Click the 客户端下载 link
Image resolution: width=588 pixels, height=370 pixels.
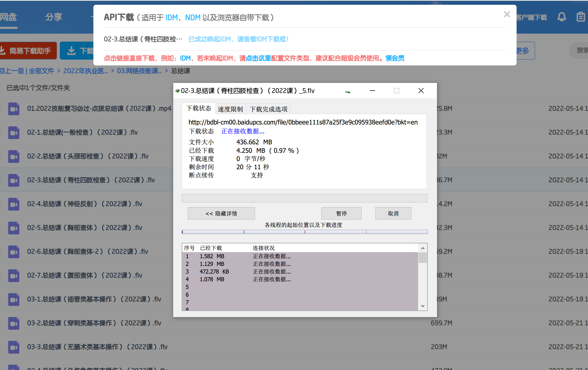coord(531,17)
